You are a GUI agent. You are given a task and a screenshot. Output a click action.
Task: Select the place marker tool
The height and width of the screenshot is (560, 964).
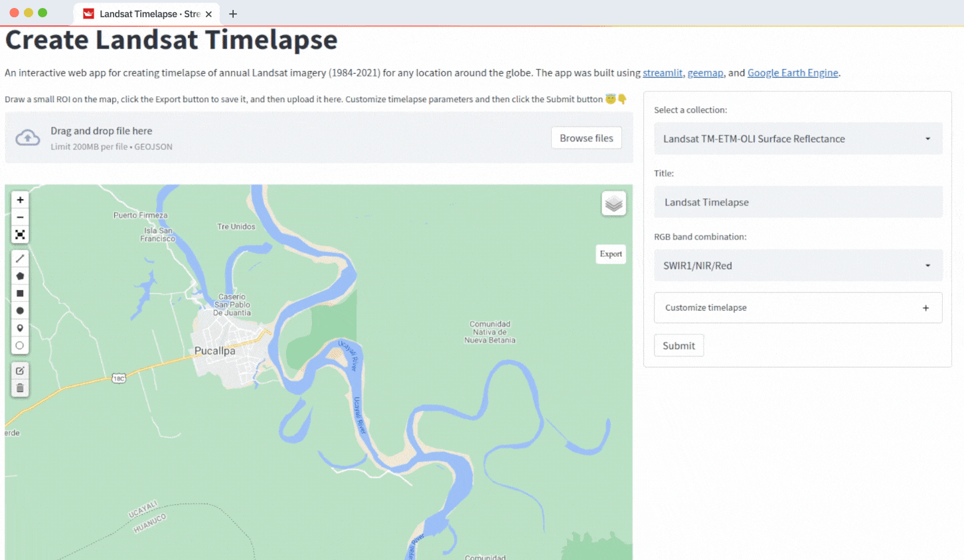20,328
